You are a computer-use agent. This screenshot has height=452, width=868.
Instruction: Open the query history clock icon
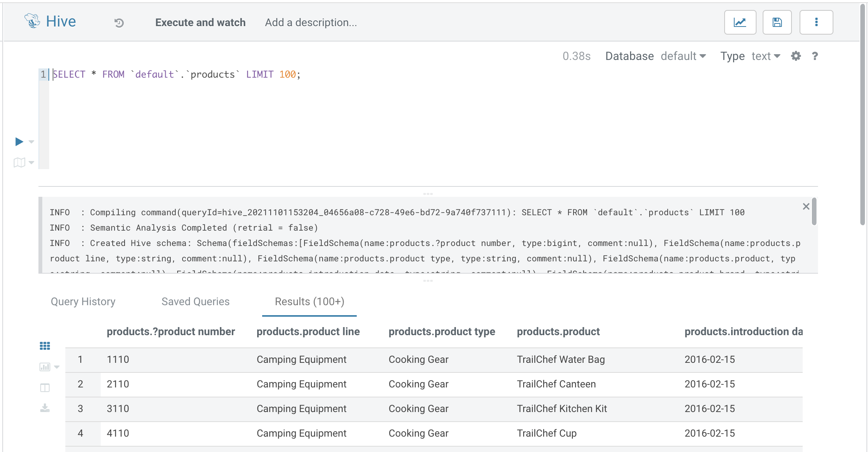(119, 23)
